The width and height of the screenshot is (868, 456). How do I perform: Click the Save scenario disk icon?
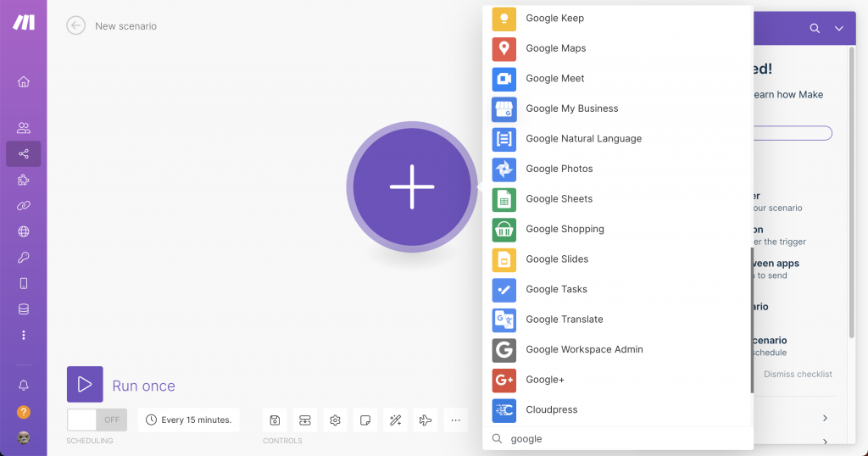[275, 420]
